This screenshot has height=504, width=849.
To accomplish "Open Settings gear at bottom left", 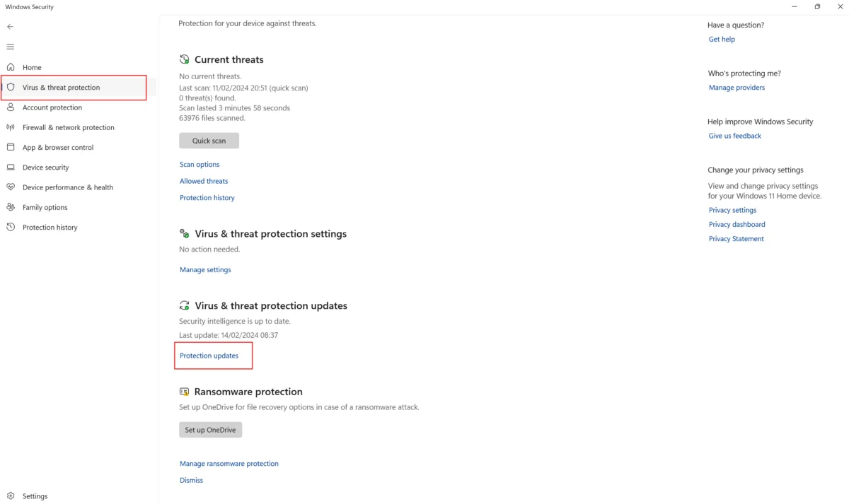I will click(11, 496).
